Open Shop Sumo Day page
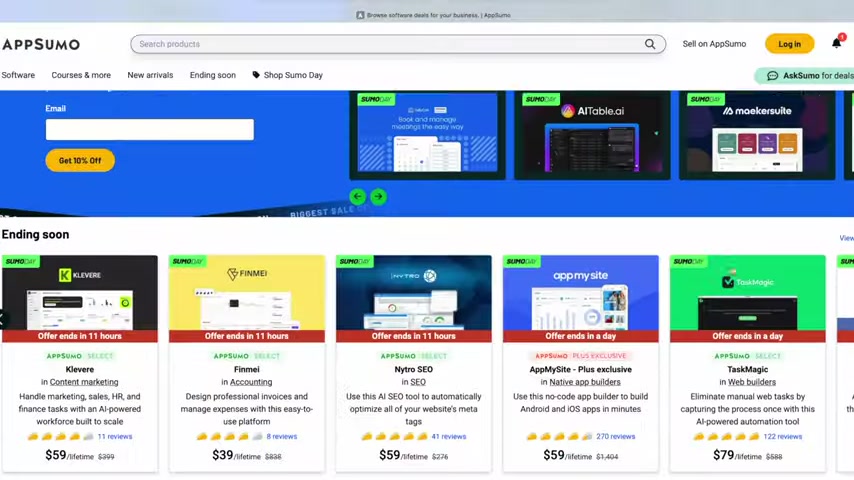This screenshot has height=480, width=854. pyautogui.click(x=293, y=75)
